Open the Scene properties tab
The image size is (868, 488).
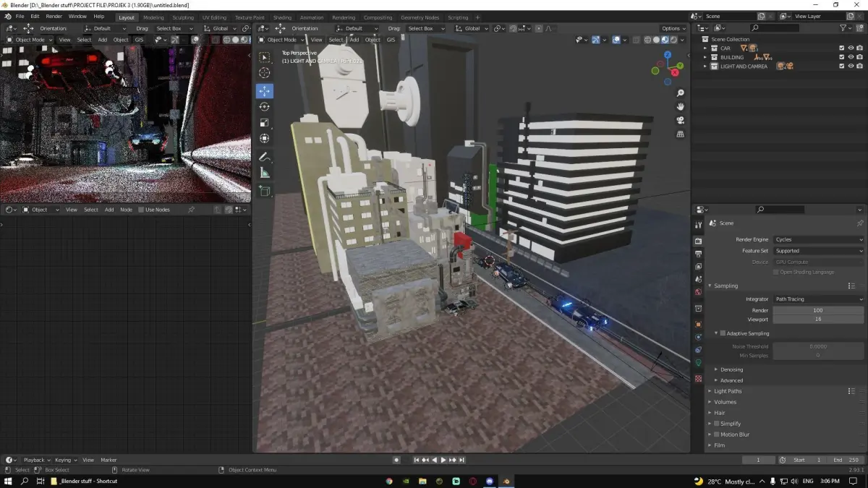point(698,279)
